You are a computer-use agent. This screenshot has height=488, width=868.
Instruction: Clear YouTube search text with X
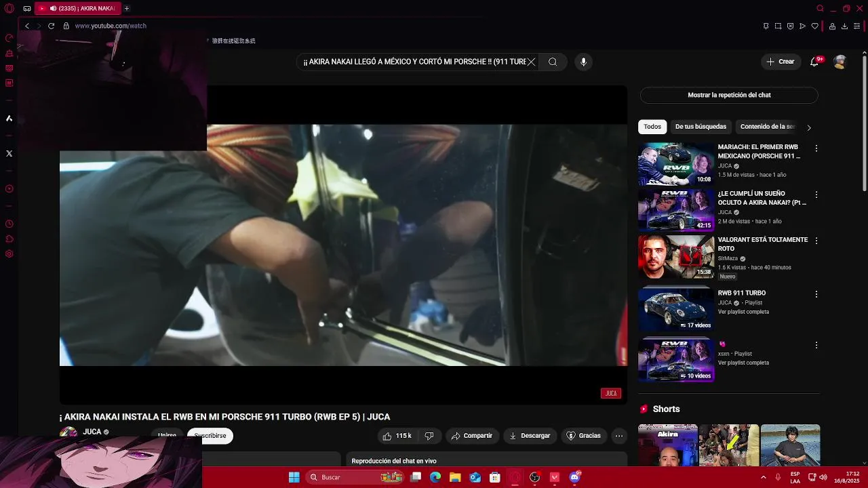(x=532, y=62)
